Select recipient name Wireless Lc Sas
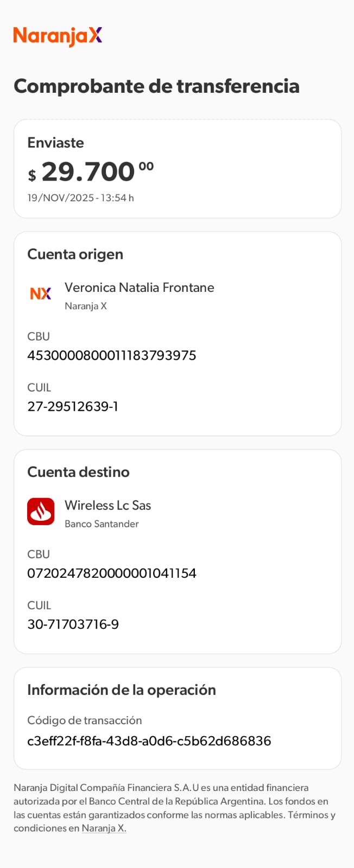Image resolution: width=354 pixels, height=868 pixels. [x=108, y=505]
